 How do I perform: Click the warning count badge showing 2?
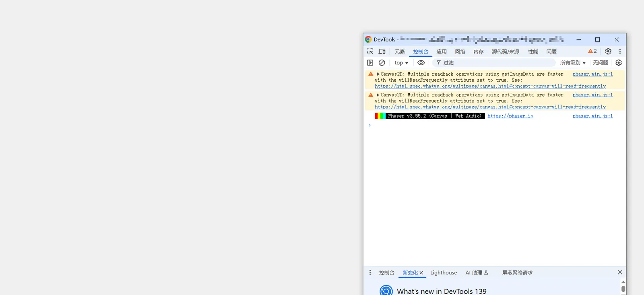click(592, 52)
